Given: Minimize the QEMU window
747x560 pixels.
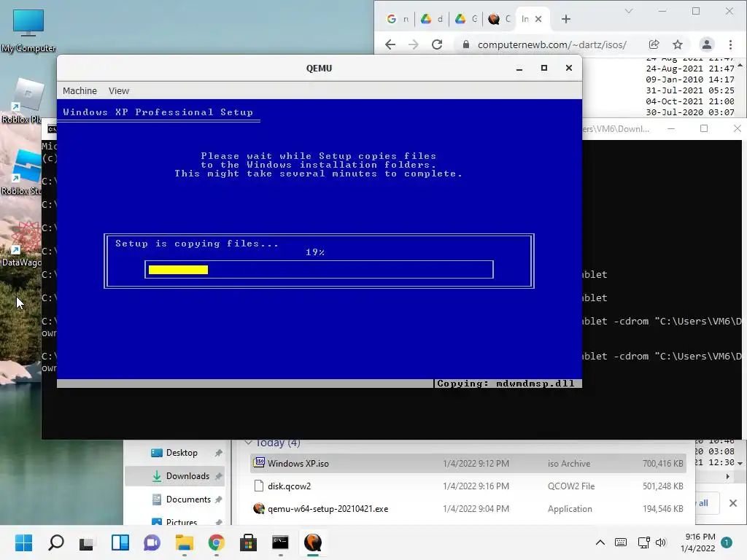Looking at the screenshot, I should pyautogui.click(x=519, y=68).
